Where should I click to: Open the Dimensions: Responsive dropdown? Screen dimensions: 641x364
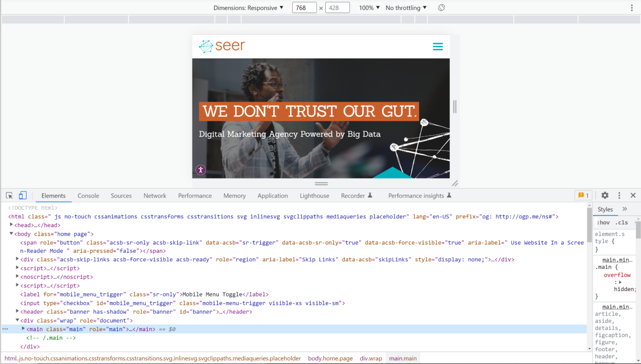(x=248, y=8)
